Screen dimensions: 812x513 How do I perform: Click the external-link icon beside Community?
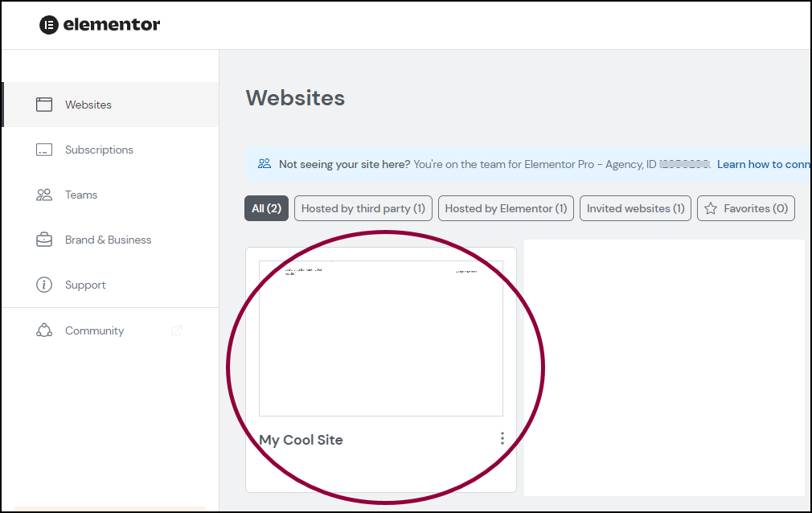(177, 330)
